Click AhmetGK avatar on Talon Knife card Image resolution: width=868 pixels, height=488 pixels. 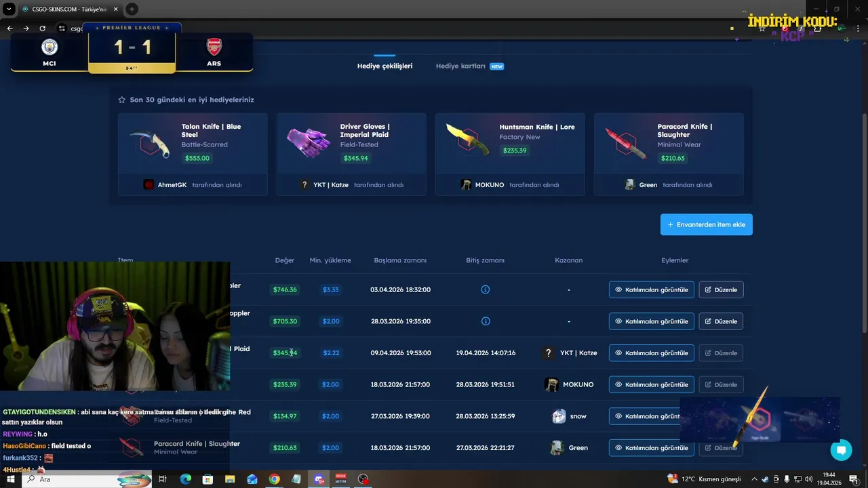click(x=149, y=184)
